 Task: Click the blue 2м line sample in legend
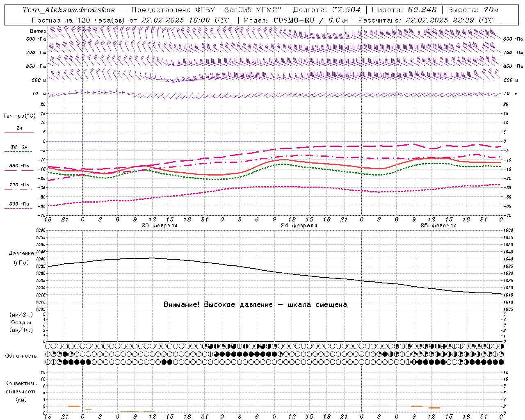tap(19, 132)
